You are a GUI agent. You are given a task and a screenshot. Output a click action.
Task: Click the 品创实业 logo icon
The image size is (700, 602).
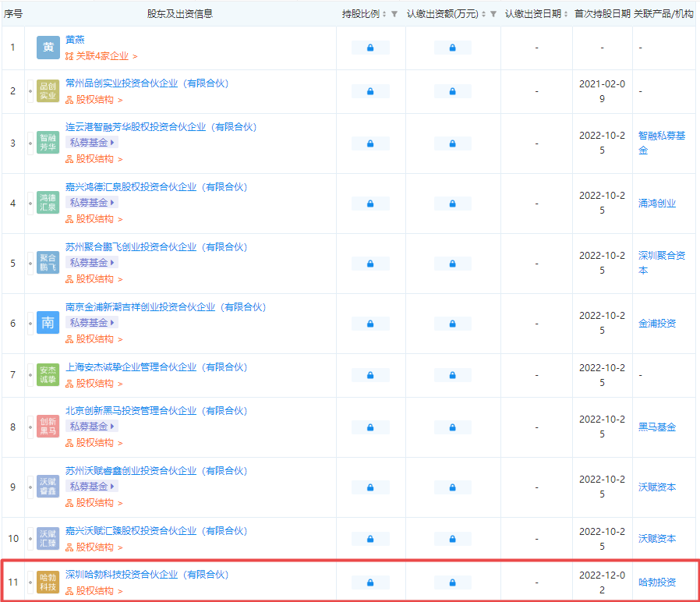(x=48, y=91)
